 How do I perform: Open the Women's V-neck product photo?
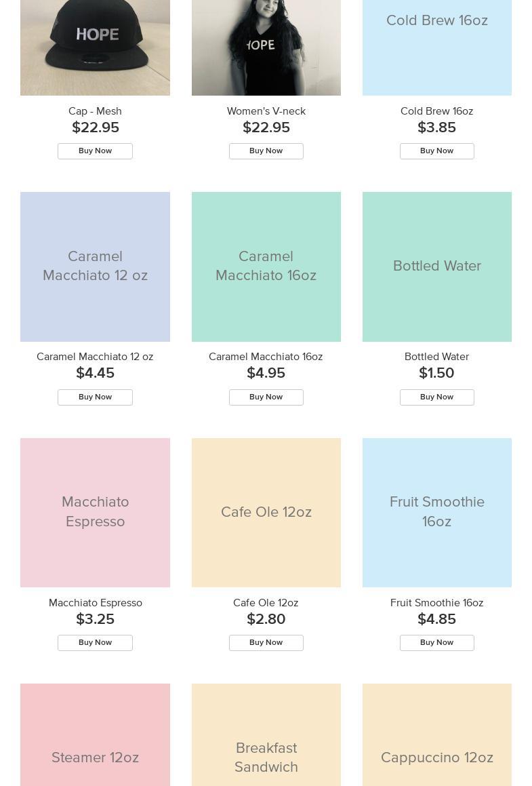pos(266,47)
